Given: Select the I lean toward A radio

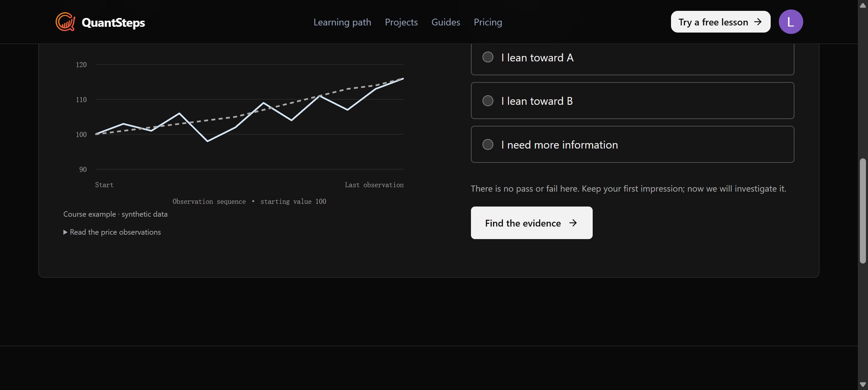Looking at the screenshot, I should [x=488, y=57].
